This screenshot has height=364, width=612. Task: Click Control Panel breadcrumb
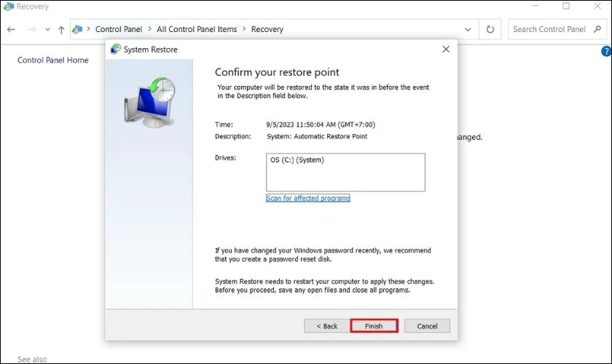click(119, 29)
